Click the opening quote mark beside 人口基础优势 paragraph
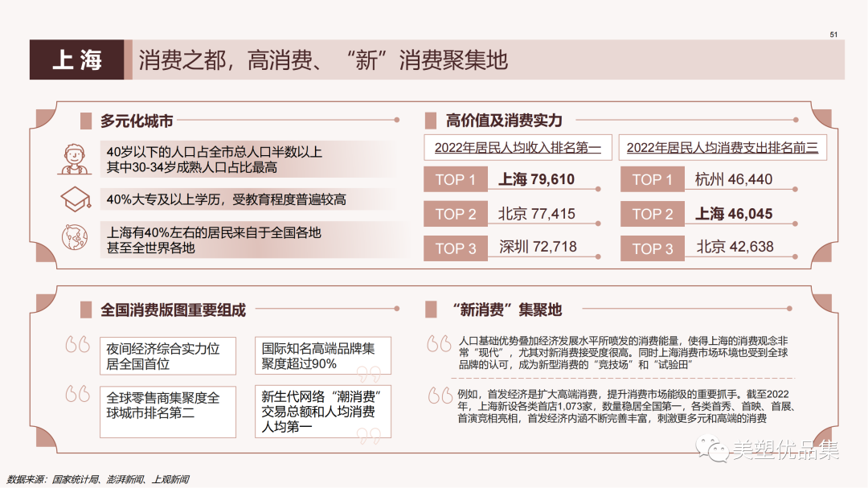868x488 pixels. coord(439,343)
